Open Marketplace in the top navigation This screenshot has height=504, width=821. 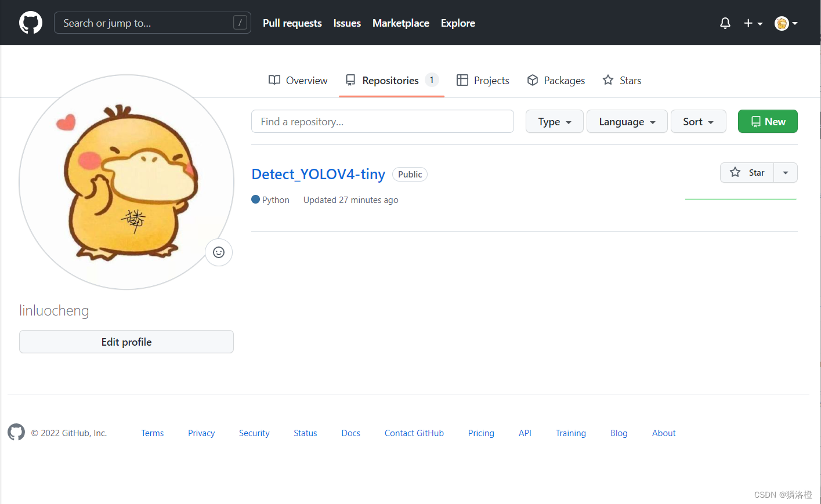point(401,23)
